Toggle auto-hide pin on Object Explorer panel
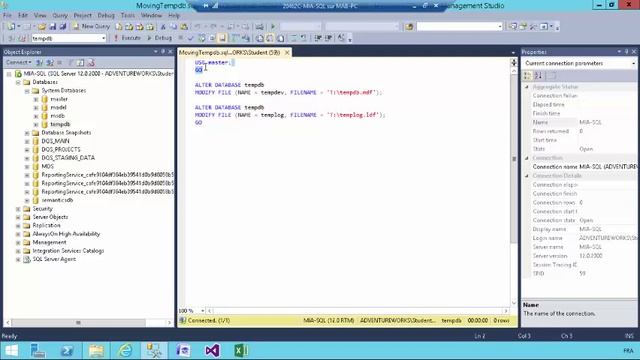 [x=163, y=51]
